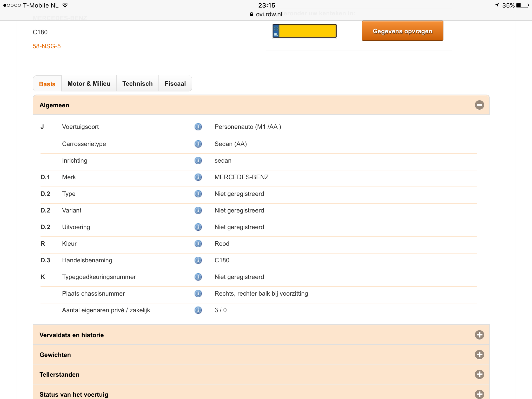
Task: Select 'Niet geregistreerd' in Uitvoering row
Action: pyautogui.click(x=239, y=227)
